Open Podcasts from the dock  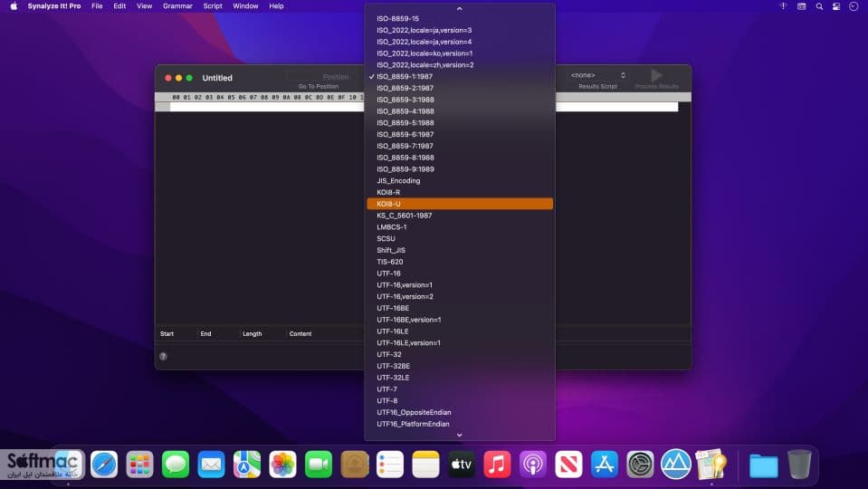click(x=532, y=464)
